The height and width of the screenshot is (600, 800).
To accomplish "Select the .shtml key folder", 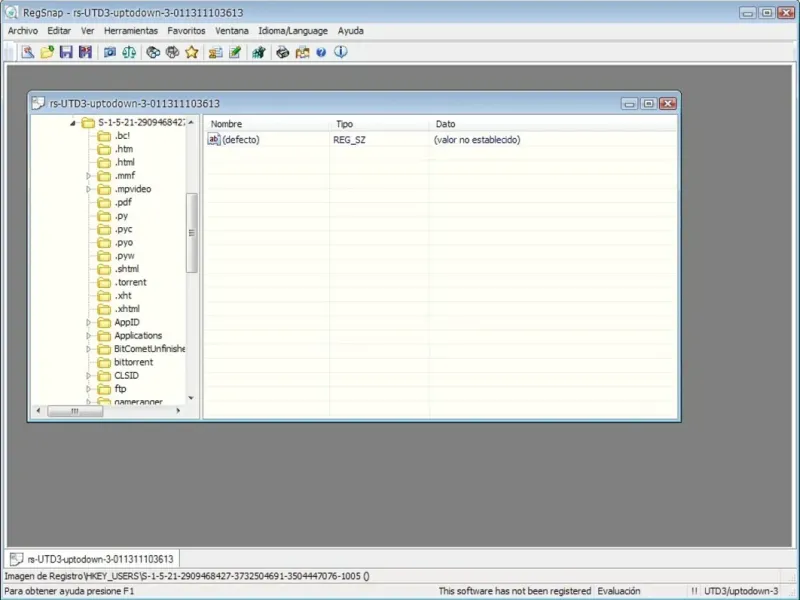I will coord(118,269).
